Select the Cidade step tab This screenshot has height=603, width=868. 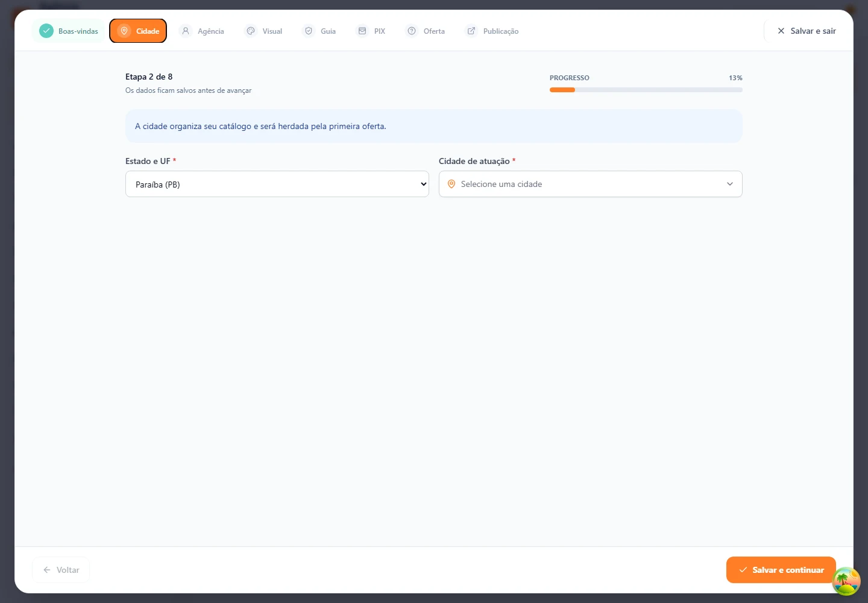tap(138, 31)
